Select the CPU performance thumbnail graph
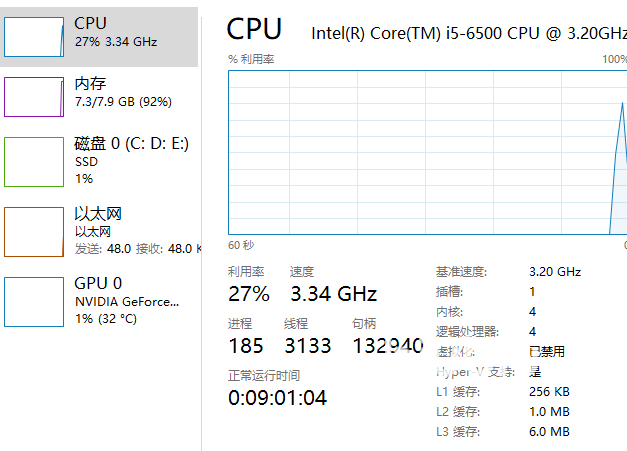Image resolution: width=627 pixels, height=451 pixels. tap(35, 35)
